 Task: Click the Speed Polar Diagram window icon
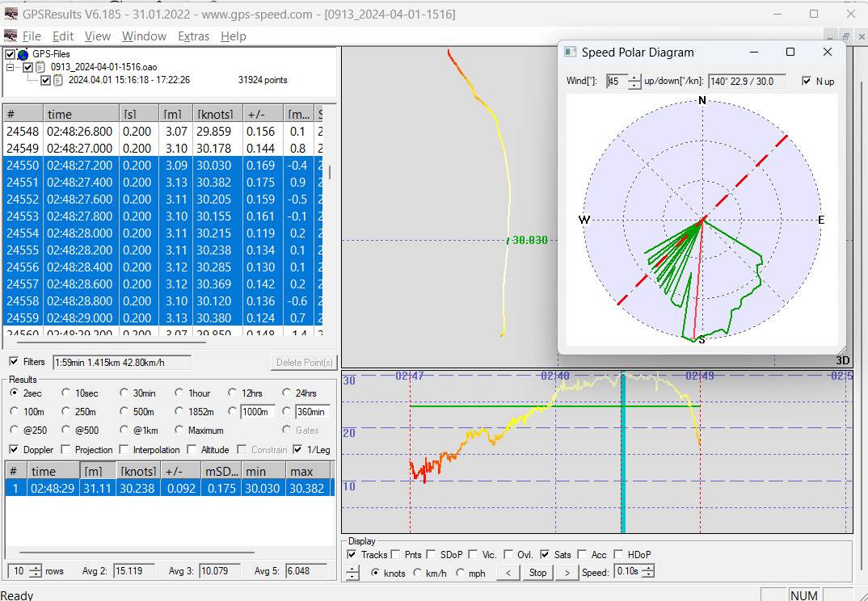click(x=571, y=53)
